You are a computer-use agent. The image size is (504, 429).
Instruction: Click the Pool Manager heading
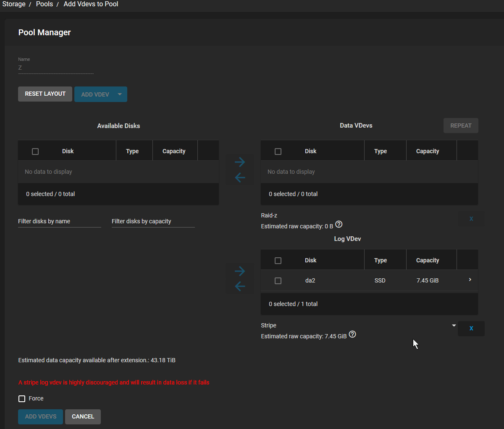tap(45, 32)
